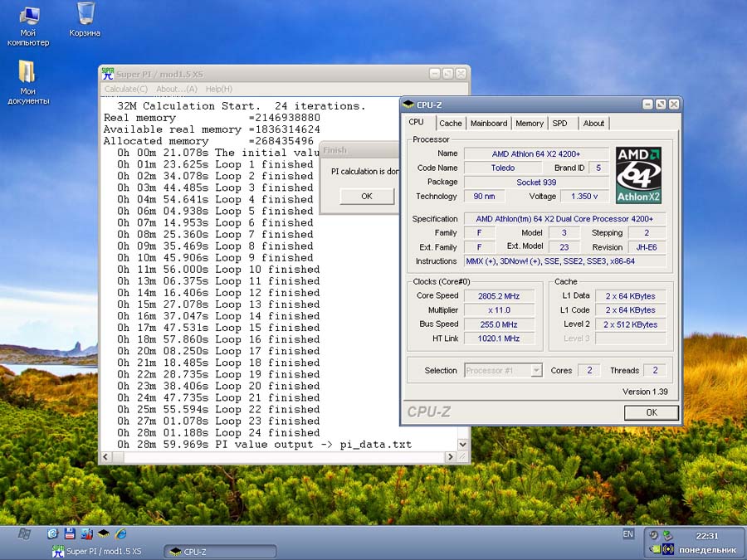Viewport: 747px width, 560px height.
Task: Close the CPU-Z window
Action: click(x=674, y=105)
